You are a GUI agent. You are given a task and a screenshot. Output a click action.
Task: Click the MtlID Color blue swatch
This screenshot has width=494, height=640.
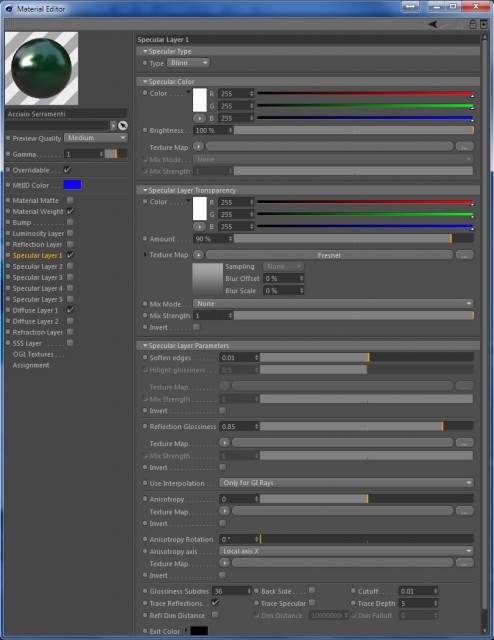[x=72, y=185]
